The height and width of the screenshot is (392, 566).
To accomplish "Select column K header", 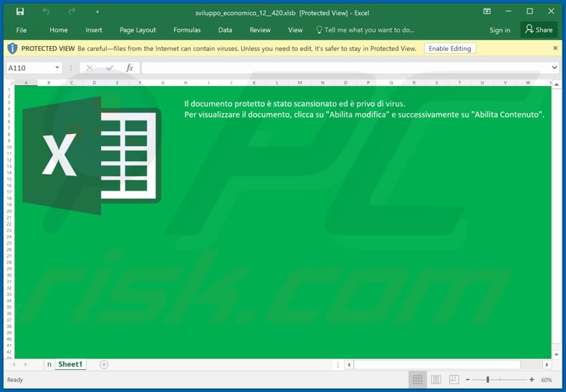I will point(254,82).
